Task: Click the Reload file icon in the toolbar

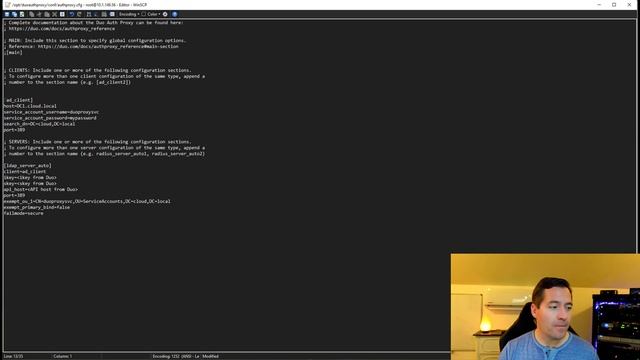Action: tap(22, 14)
